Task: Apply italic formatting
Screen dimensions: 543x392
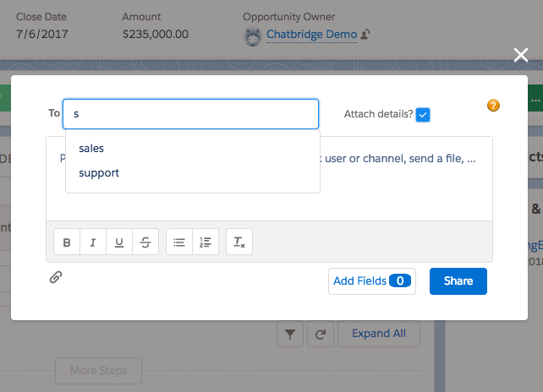Action: click(93, 242)
